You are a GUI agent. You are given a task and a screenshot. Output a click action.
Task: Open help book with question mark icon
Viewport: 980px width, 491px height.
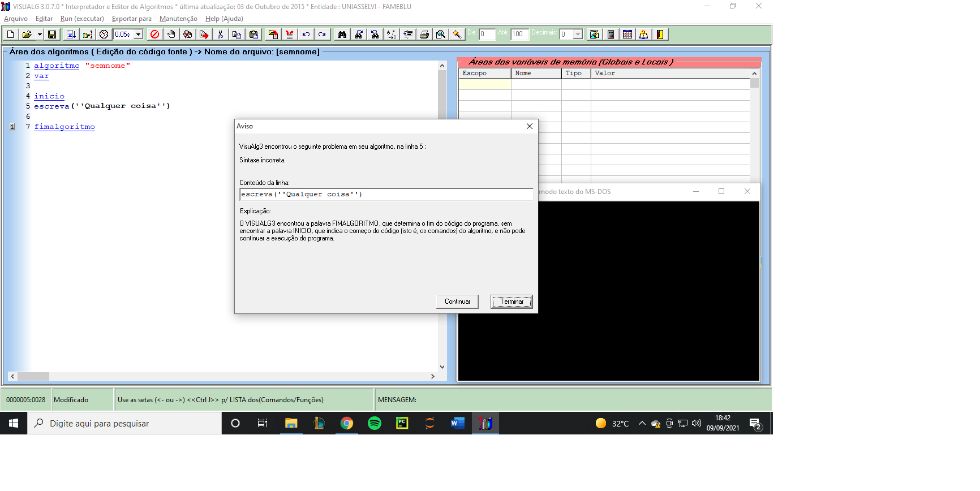(x=643, y=35)
